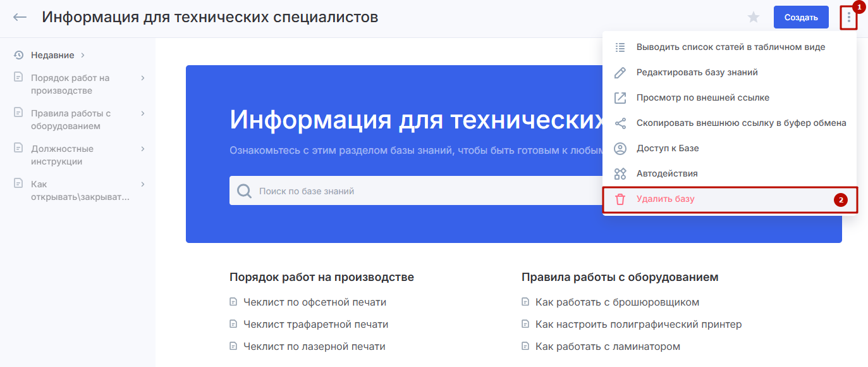Click the trash icon for deleting base
The height and width of the screenshot is (367, 868).
click(620, 199)
